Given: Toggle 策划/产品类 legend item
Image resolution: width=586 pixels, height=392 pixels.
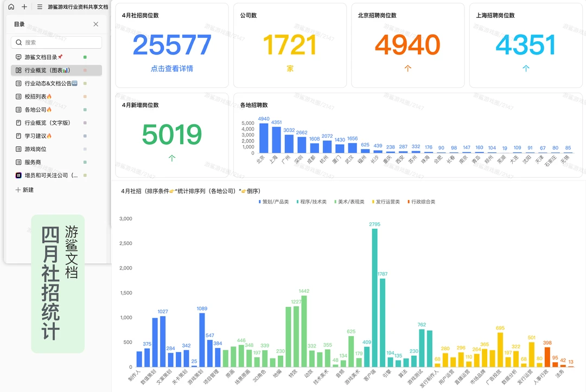Looking at the screenshot, I should [273, 202].
